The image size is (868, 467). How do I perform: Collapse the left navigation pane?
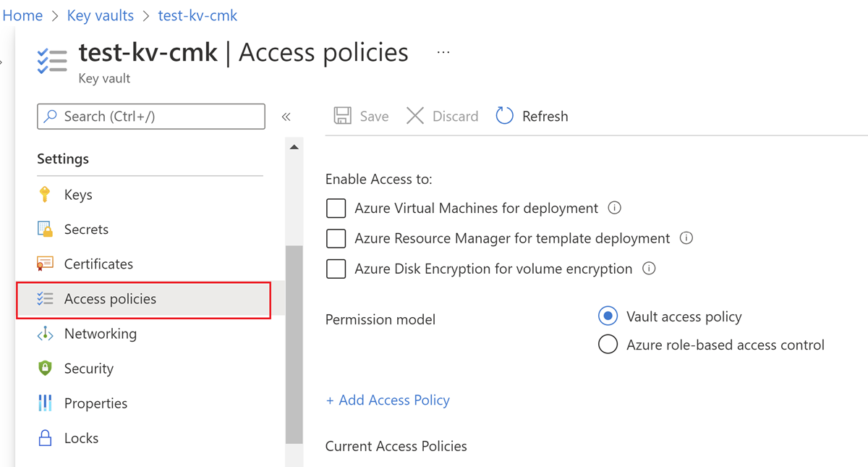pyautogui.click(x=286, y=116)
